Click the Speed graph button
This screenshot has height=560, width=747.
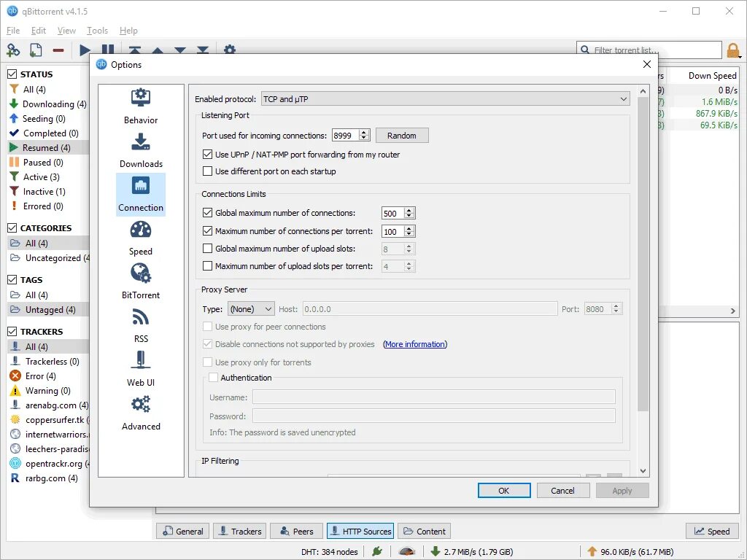click(x=712, y=531)
